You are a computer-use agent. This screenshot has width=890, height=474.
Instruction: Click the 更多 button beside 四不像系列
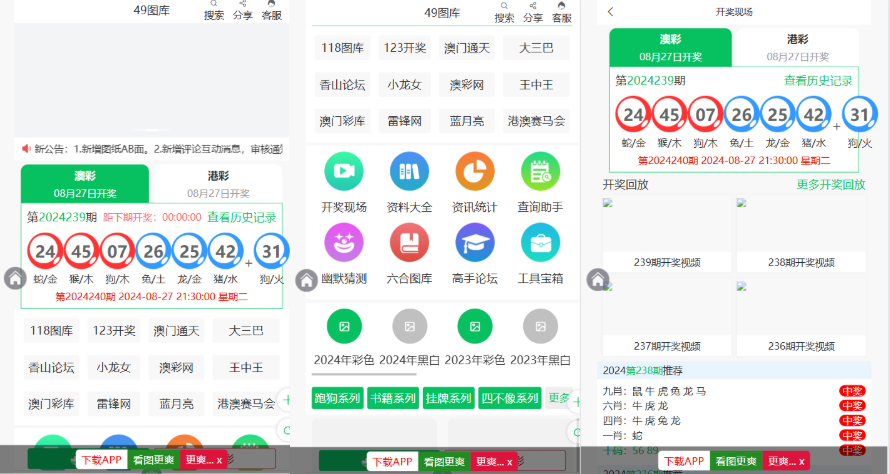click(x=559, y=398)
